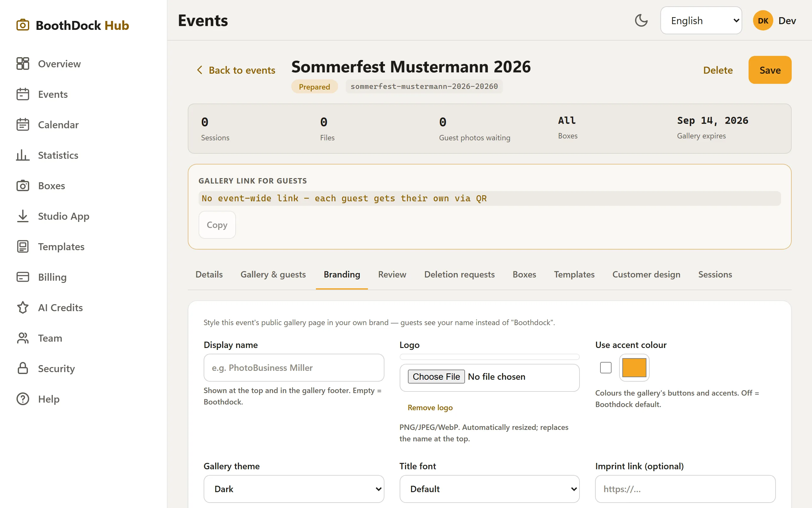Open the Title font dropdown
Image resolution: width=812 pixels, height=508 pixels.
(x=489, y=489)
